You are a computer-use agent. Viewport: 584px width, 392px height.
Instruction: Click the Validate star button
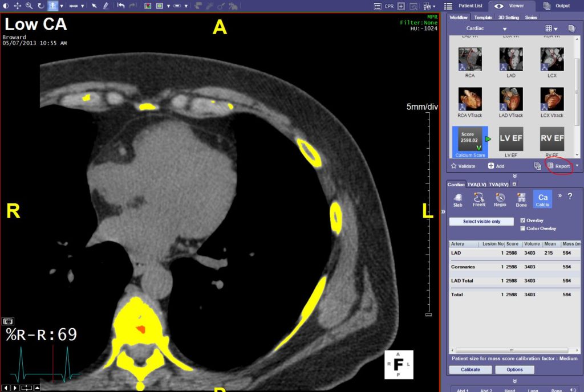click(463, 166)
